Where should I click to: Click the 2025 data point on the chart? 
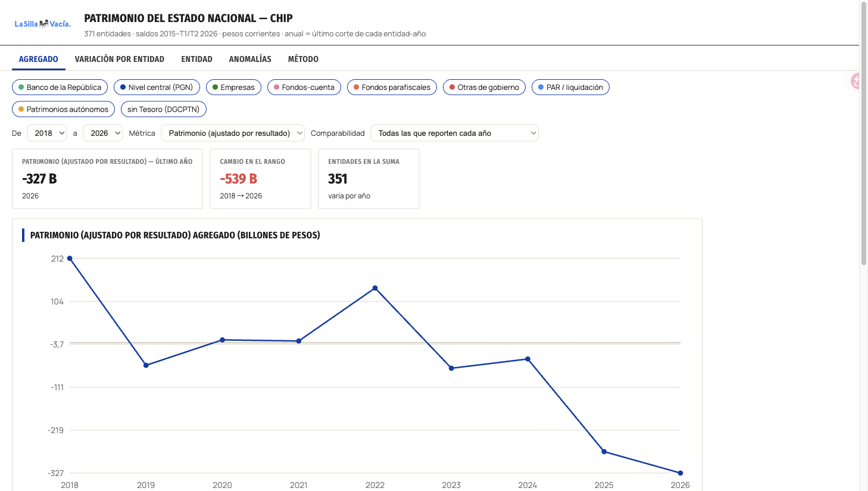[x=604, y=452]
